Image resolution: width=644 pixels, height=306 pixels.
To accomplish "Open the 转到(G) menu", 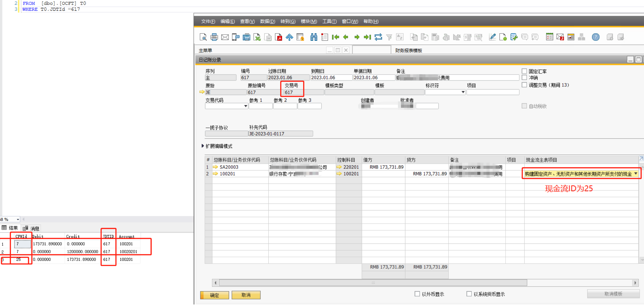I will pyautogui.click(x=288, y=22).
